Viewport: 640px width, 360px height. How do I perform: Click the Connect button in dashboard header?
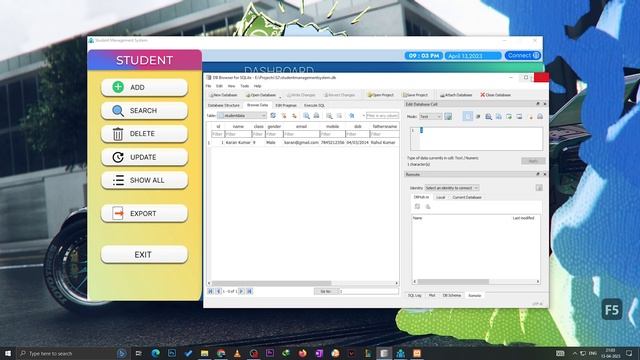[523, 56]
